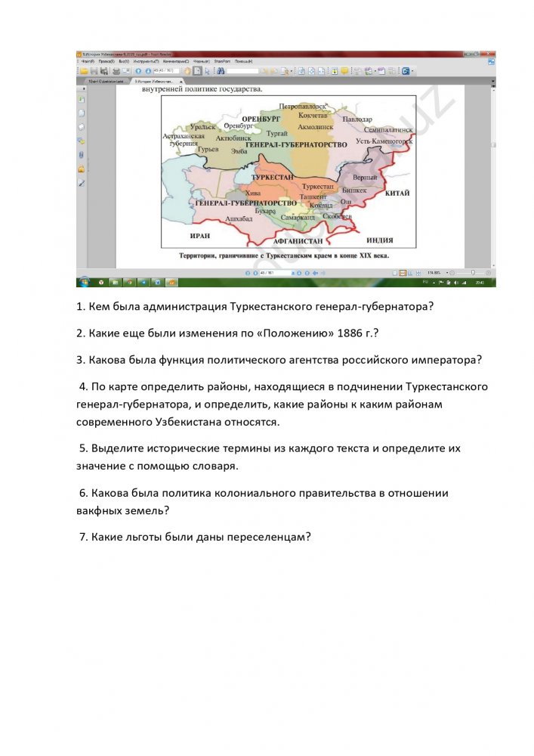Viewport: 534px width, 756px height.
Task: Select continuous page layout button
Action: pos(403,274)
